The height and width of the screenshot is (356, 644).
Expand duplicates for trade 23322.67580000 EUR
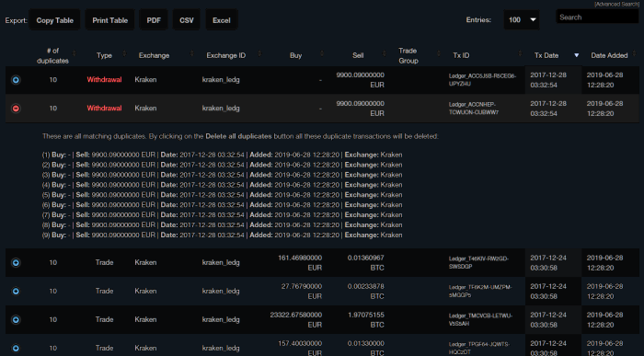16,319
